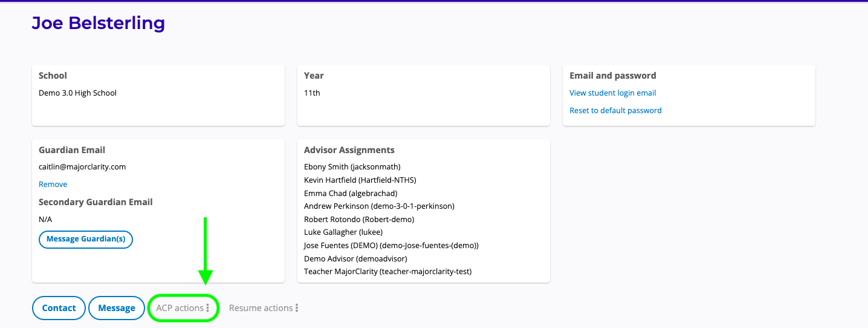Select advisor Ebony Smith (jacksonmath)

click(352, 167)
